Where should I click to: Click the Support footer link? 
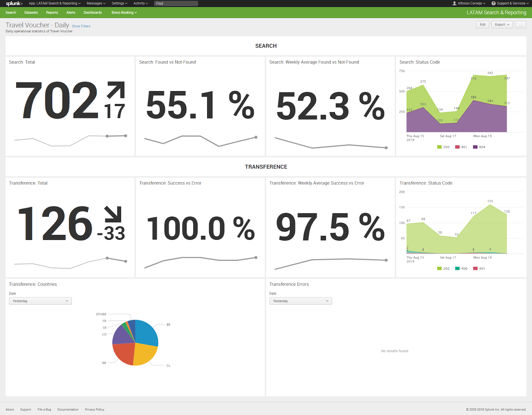(26, 409)
